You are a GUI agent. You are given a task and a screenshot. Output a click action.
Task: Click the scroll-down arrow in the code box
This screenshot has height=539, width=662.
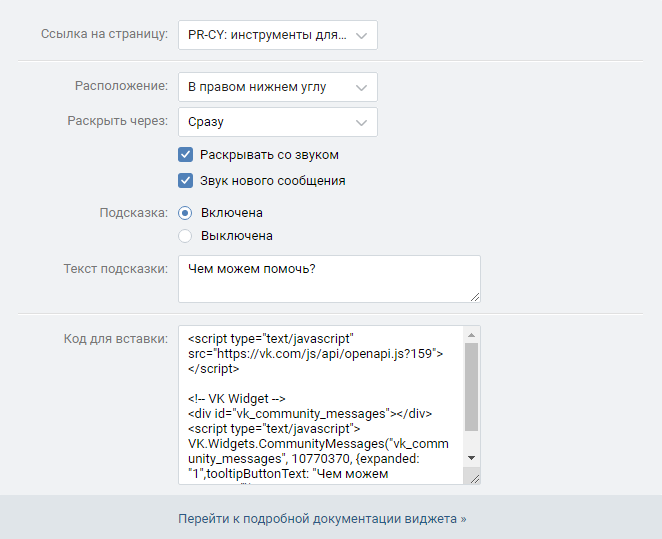(x=472, y=455)
